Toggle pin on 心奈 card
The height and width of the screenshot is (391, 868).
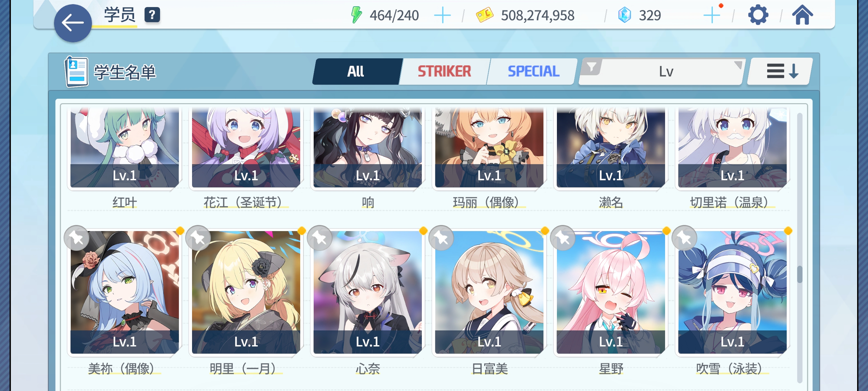click(320, 238)
